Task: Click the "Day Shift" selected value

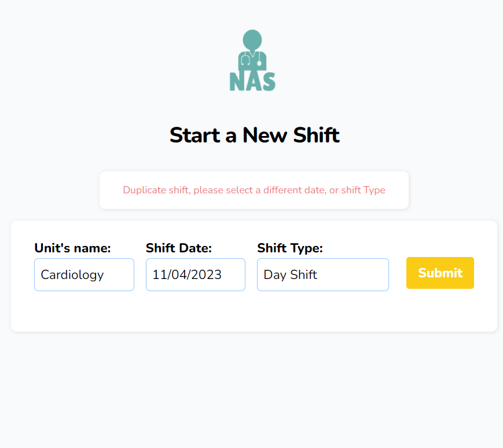Action: coord(291,275)
